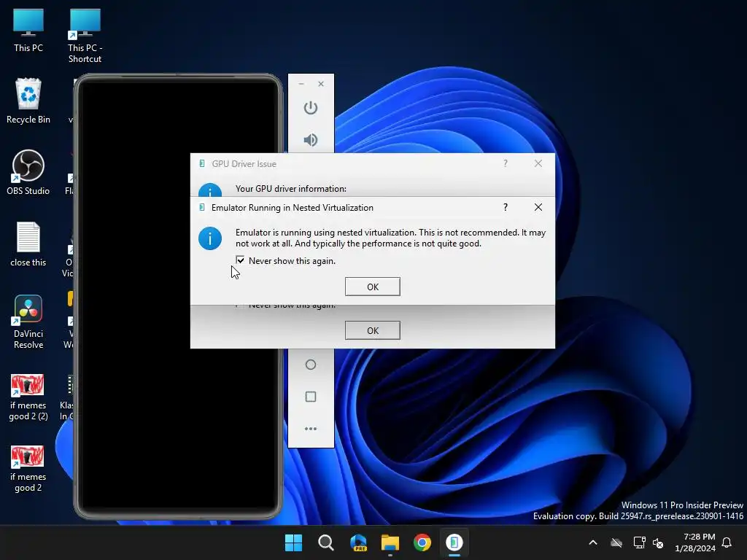Select DaVinci Resolve desktop shortcut
This screenshot has width=747, height=560.
[28, 322]
